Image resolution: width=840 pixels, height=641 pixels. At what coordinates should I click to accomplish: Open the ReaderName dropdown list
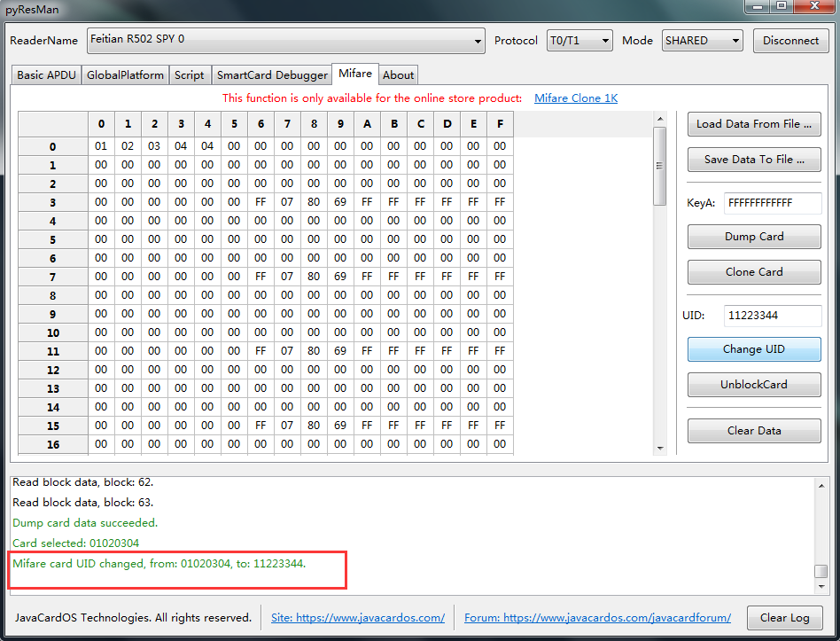tap(286, 40)
